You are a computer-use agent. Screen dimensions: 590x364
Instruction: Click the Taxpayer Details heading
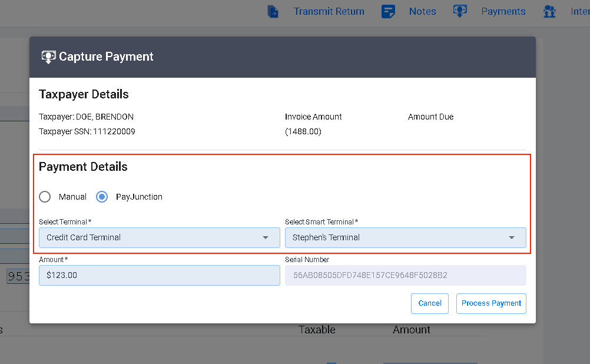[x=84, y=94]
